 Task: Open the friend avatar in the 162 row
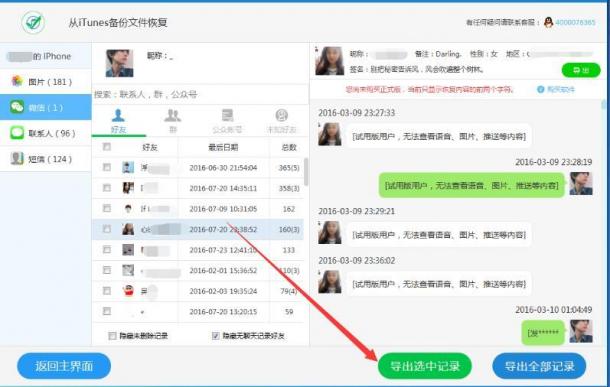128,208
